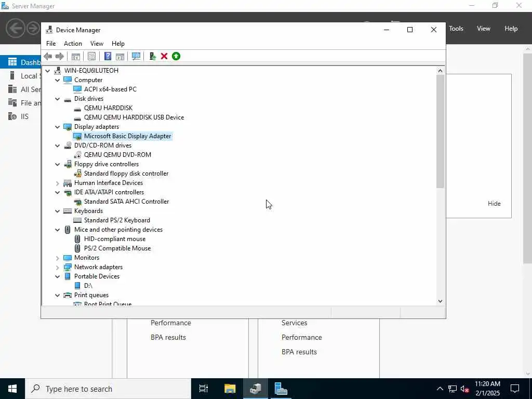
Task: Click the device tree scroll-up arrow
Action: click(x=440, y=71)
